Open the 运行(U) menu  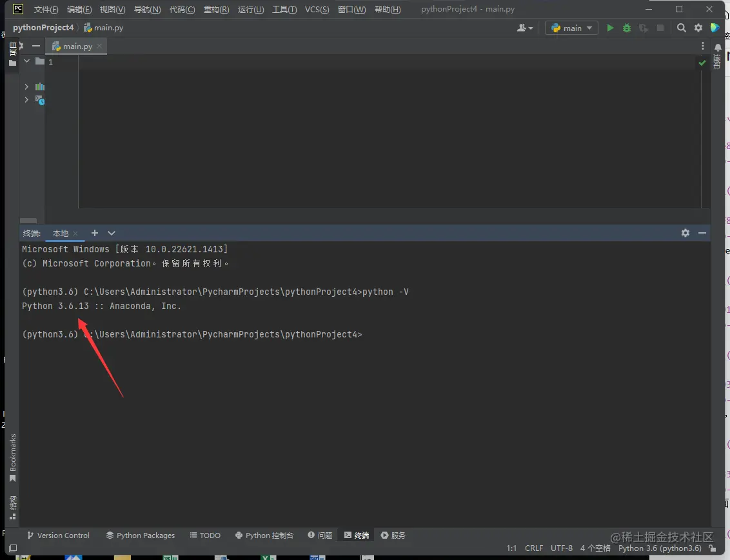251,9
